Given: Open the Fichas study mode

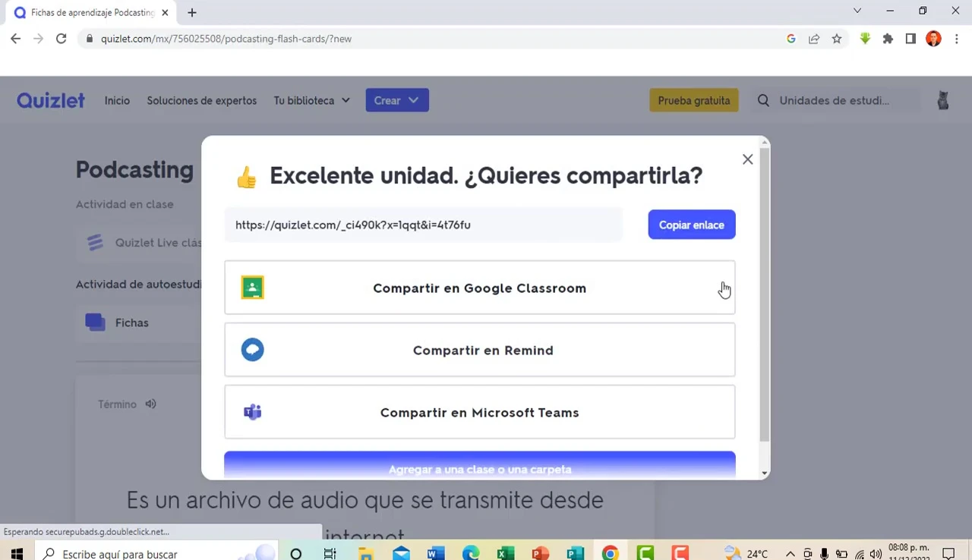Looking at the screenshot, I should click(138, 322).
